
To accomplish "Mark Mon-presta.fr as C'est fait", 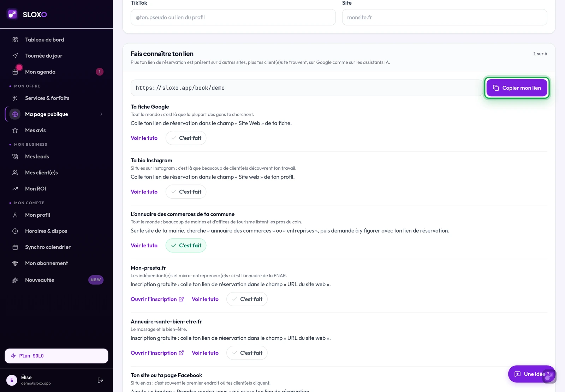I will [247, 299].
